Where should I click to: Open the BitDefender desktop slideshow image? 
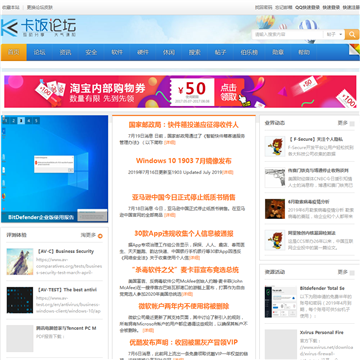click(x=54, y=169)
